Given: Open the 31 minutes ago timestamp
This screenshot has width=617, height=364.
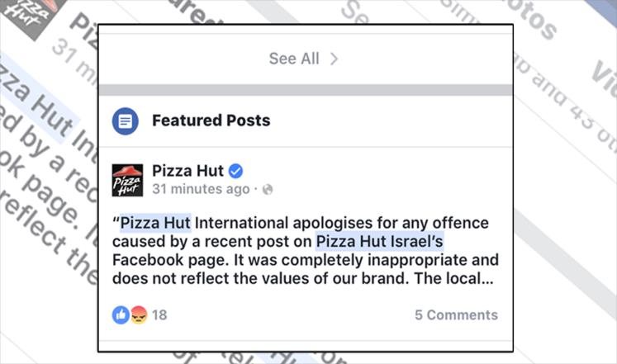Looking at the screenshot, I should [x=201, y=189].
